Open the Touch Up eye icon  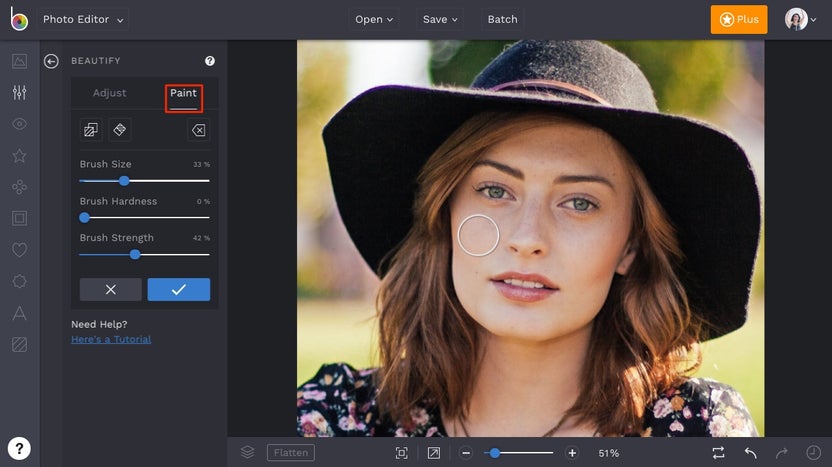(19, 124)
